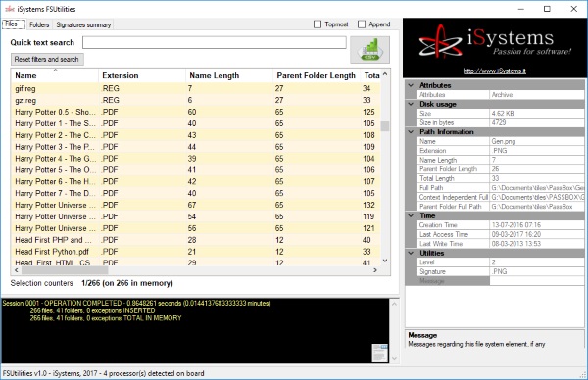
Task: Click the file list vertical scrollbar thumb
Action: (x=385, y=126)
